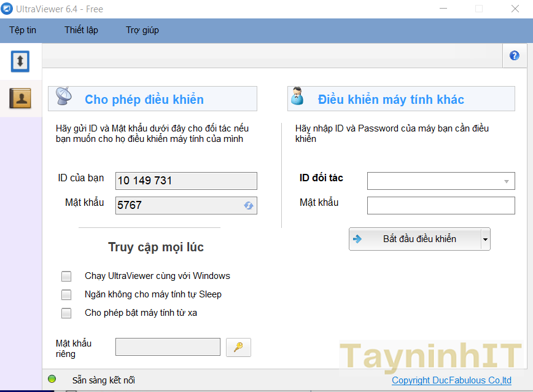
Task: Refresh the password using the blue arrows icon
Action: (x=249, y=206)
